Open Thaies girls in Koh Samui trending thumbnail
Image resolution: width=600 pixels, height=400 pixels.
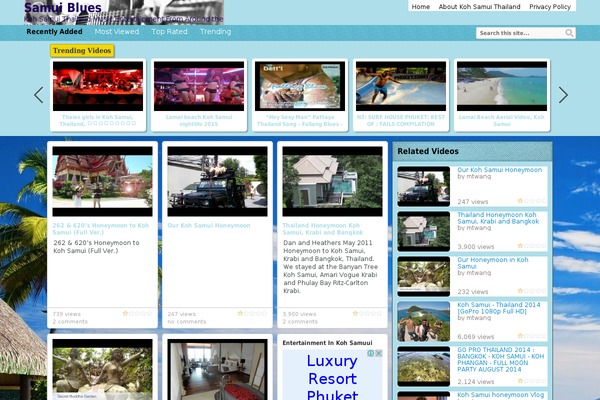[98, 86]
